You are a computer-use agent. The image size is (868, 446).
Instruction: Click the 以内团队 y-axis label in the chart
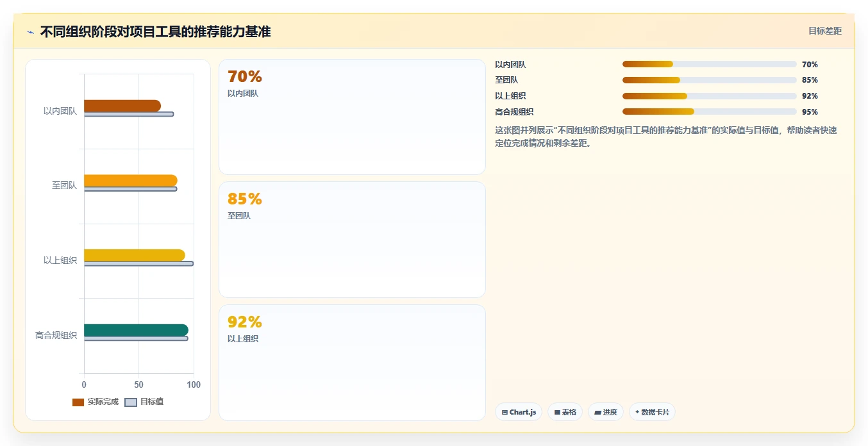[60, 111]
